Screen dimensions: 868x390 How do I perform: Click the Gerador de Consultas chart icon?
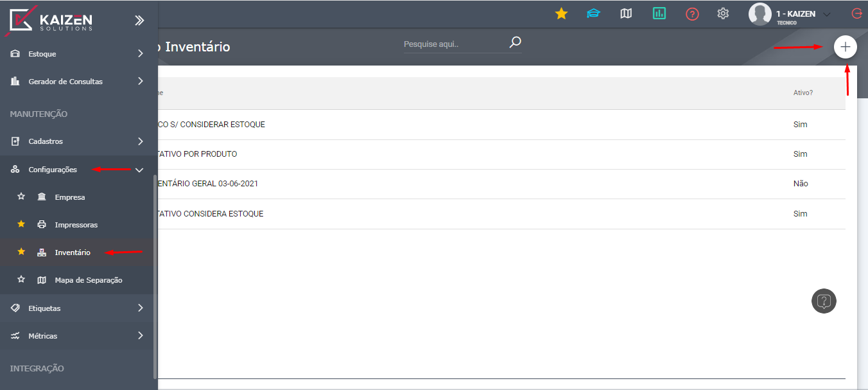[15, 82]
